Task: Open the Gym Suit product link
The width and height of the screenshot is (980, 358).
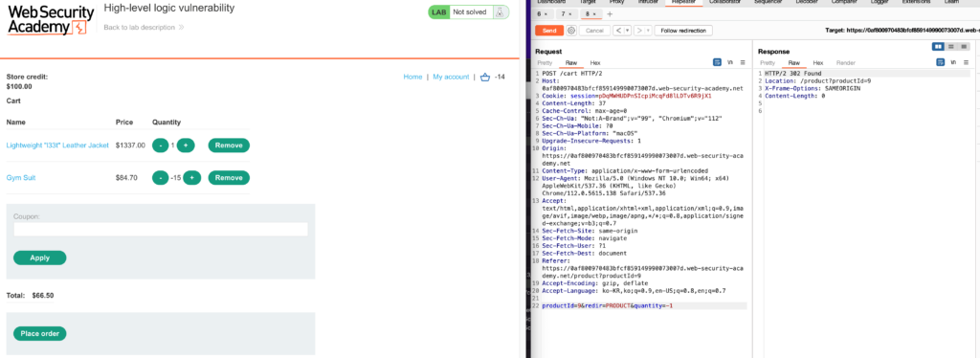Action: 21,178
